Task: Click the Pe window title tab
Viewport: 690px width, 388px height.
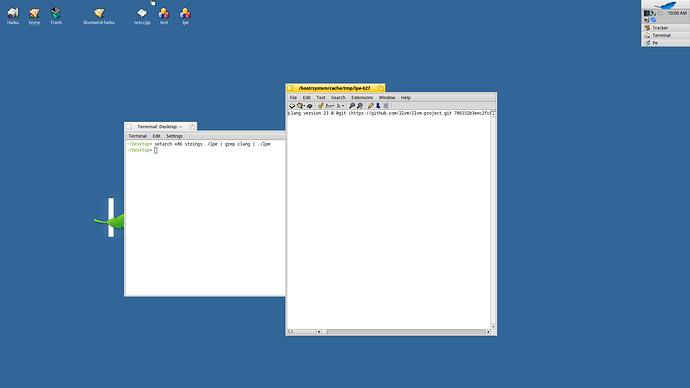Action: tap(334, 88)
